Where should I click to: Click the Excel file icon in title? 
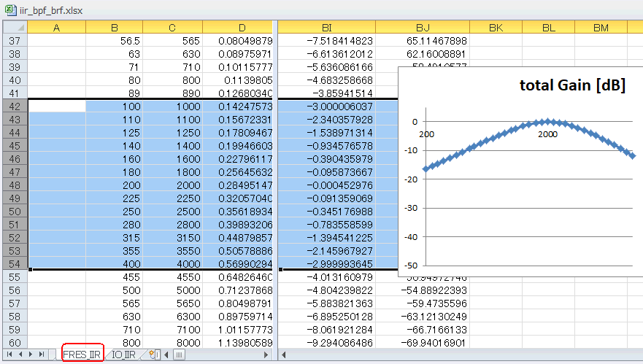click(11, 9)
